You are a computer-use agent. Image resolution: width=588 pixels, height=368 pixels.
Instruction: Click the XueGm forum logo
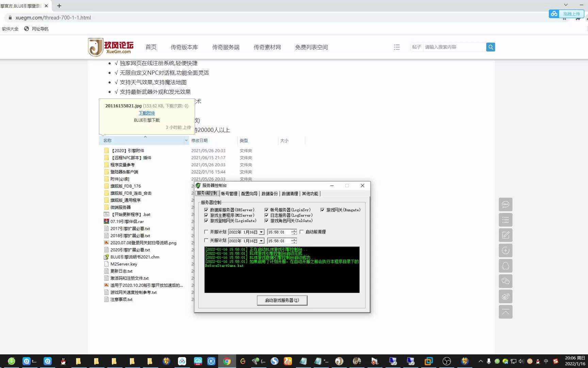click(x=111, y=47)
